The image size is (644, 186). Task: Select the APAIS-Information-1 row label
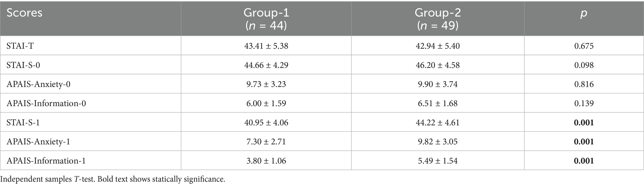(46, 161)
